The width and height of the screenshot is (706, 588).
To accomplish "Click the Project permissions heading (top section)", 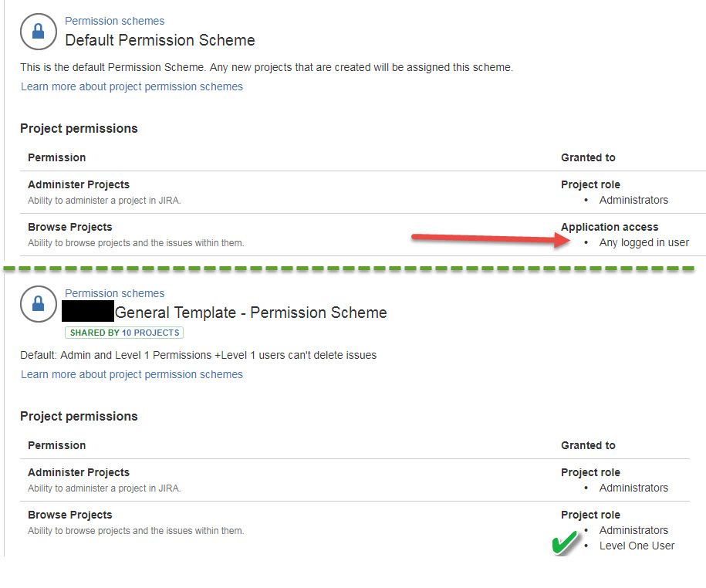I will pyautogui.click(x=78, y=128).
